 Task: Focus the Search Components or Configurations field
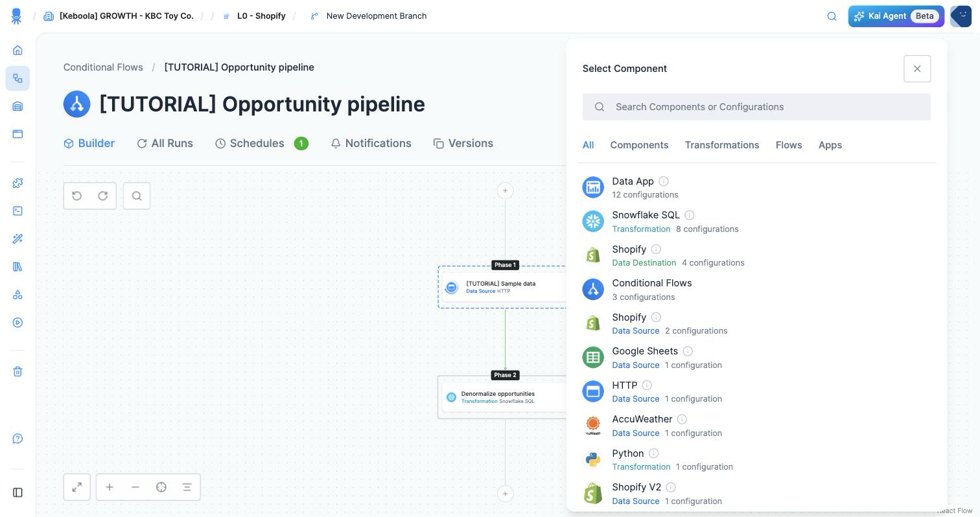[x=756, y=107]
